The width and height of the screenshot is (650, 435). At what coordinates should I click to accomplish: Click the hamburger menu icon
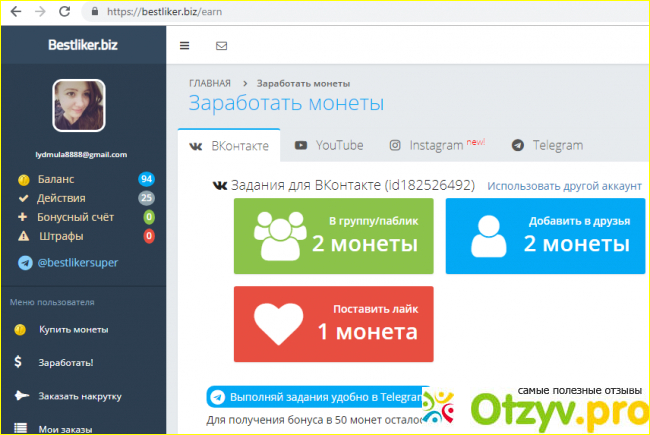[184, 46]
